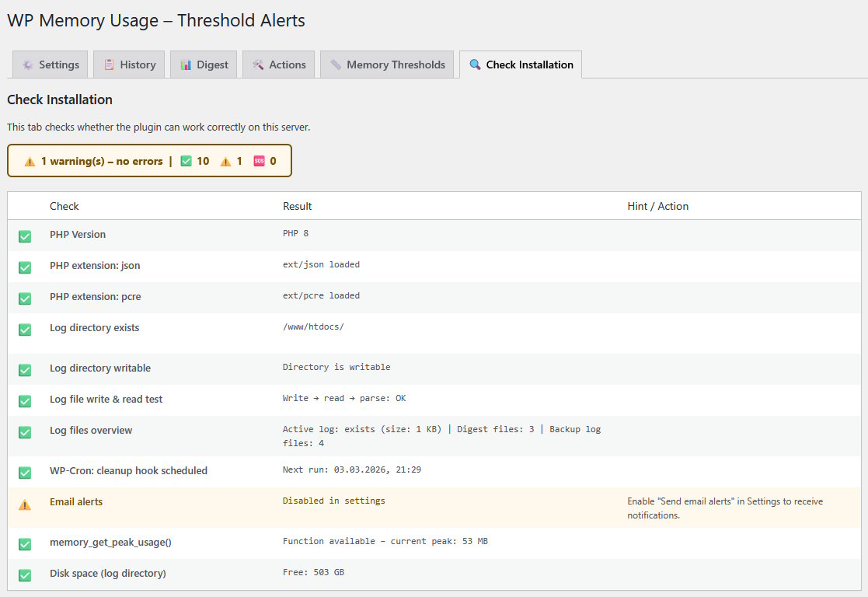Click the 'Disabled in settings' result
Image resolution: width=868 pixels, height=597 pixels.
(334, 501)
